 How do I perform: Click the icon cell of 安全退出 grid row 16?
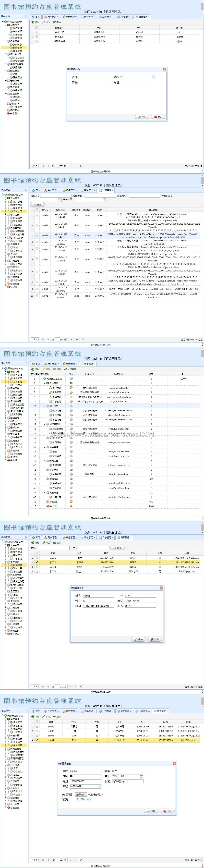tap(71, 506)
